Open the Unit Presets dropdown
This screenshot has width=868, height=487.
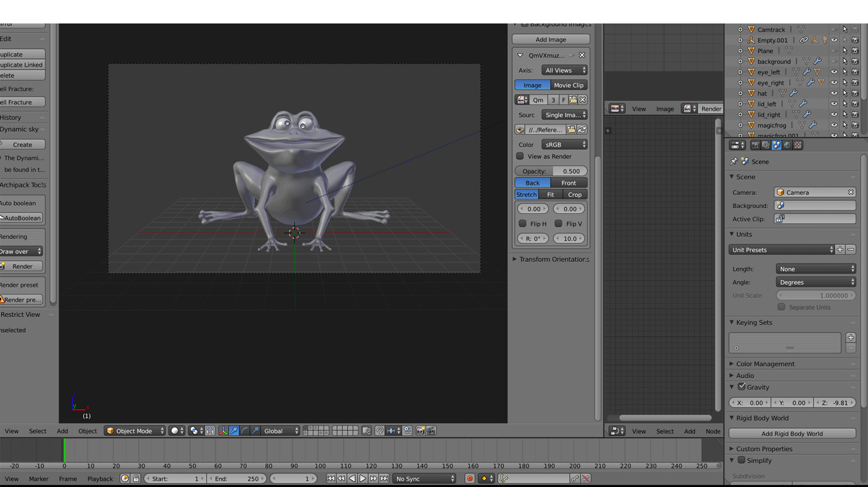(782, 249)
